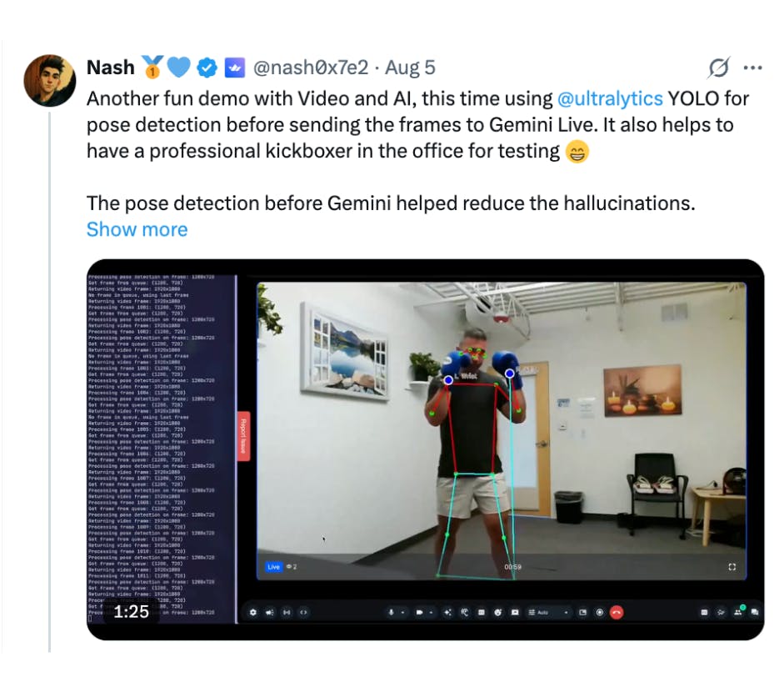Open the tweet's three-dot more menu
Screen dimensions: 784x692
click(x=752, y=68)
